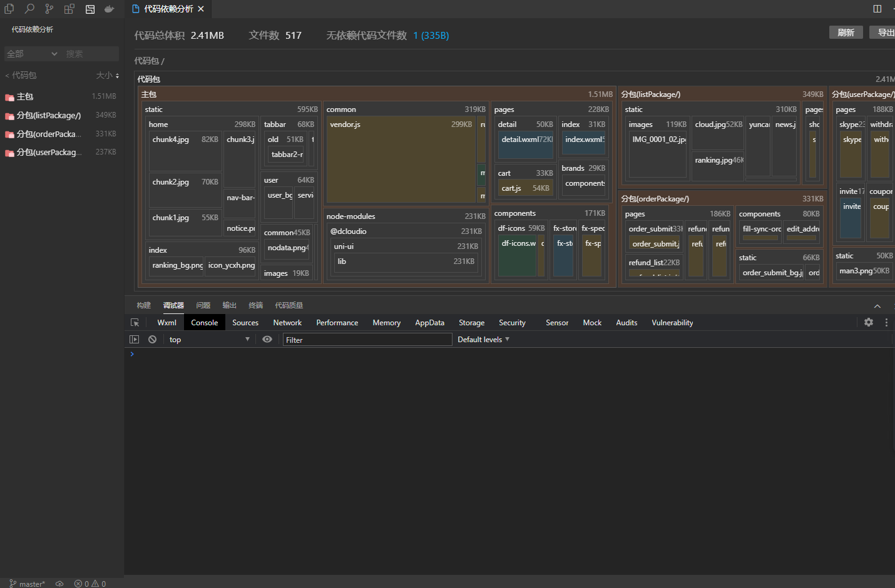
Task: Open the Default levels dropdown
Action: 484,340
